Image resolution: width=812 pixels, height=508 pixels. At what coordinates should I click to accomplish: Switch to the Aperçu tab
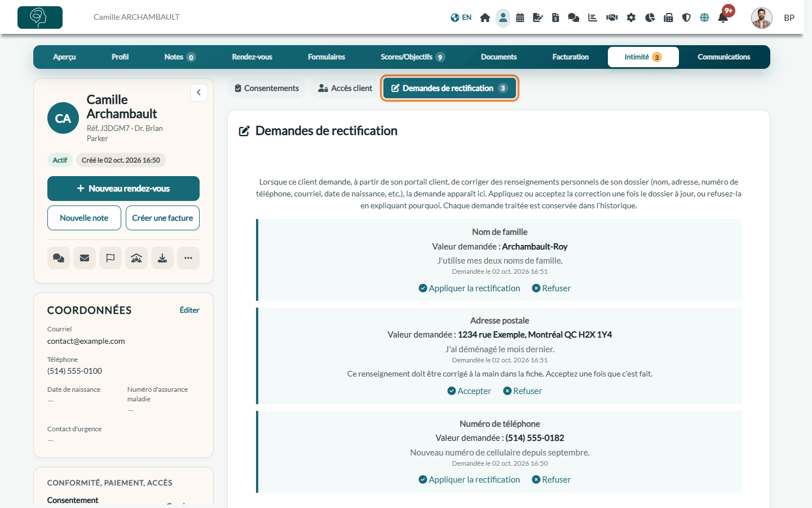(x=64, y=57)
